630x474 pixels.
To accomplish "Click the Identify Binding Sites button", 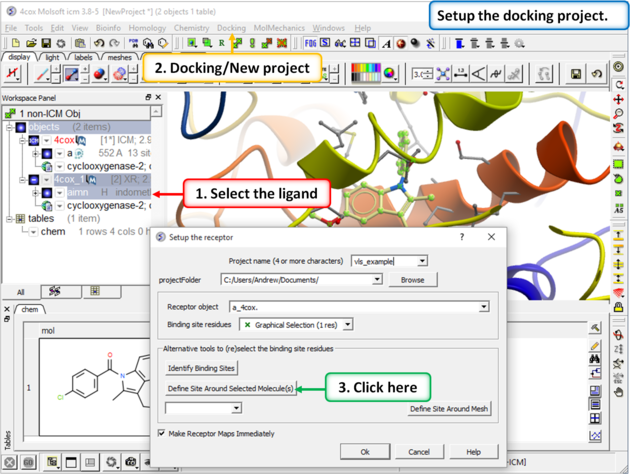I will (x=201, y=368).
